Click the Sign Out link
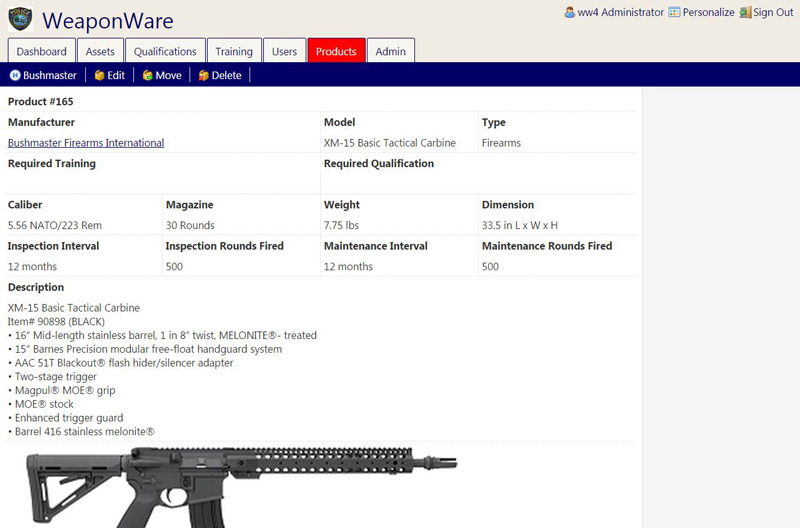800x528 pixels. [x=773, y=12]
